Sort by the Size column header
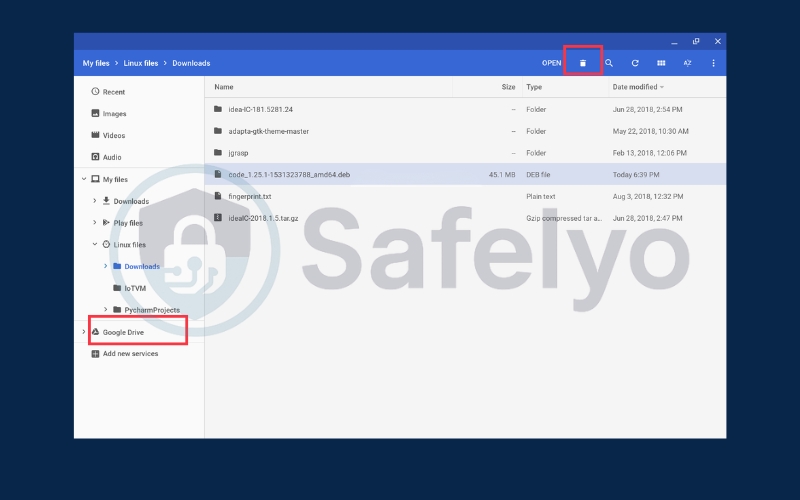The image size is (800, 500). pos(508,87)
